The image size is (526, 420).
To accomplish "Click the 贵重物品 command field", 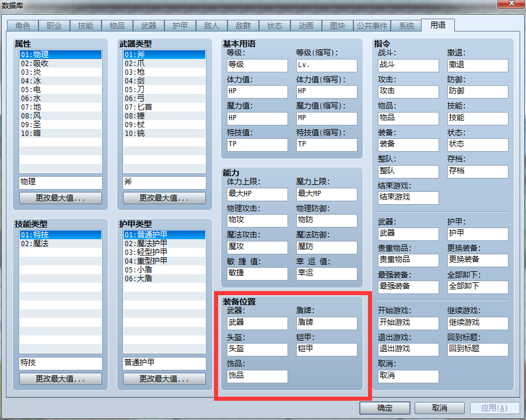I will point(408,260).
